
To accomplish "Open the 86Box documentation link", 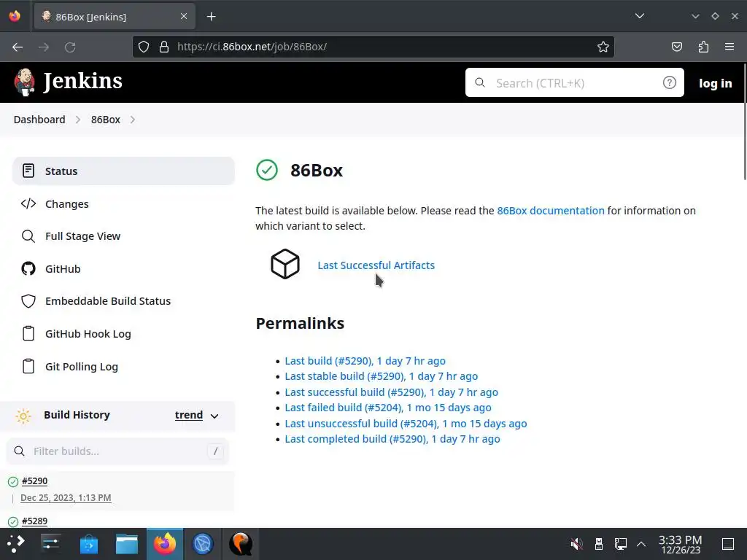I will tap(550, 211).
